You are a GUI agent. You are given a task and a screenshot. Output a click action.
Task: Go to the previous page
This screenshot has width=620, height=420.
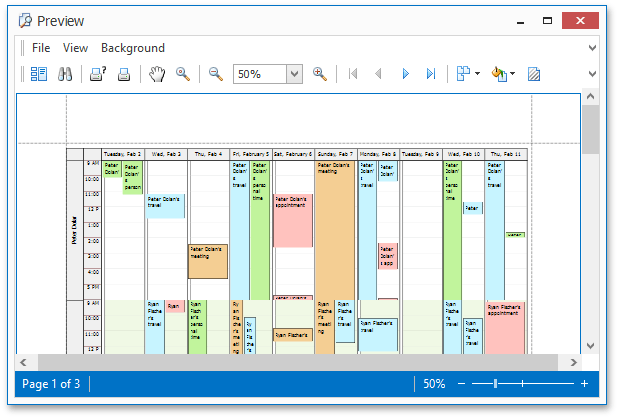pyautogui.click(x=378, y=74)
